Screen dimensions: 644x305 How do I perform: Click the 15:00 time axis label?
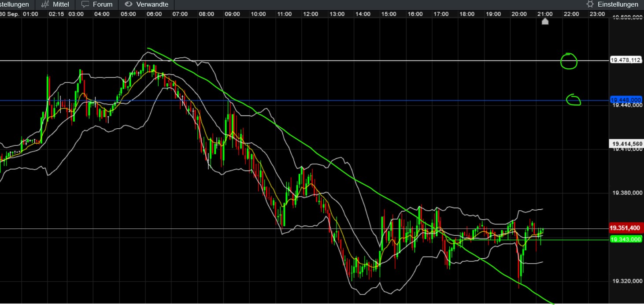click(389, 14)
